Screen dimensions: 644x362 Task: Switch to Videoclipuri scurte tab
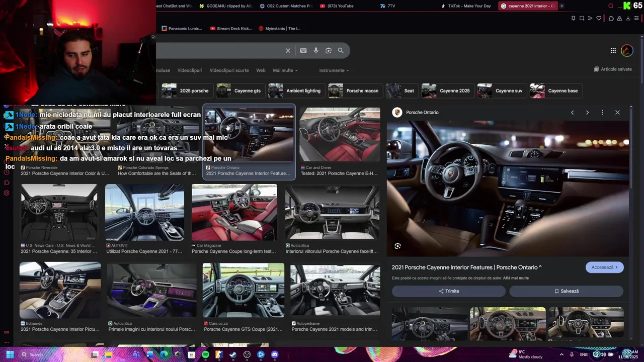pyautogui.click(x=229, y=70)
